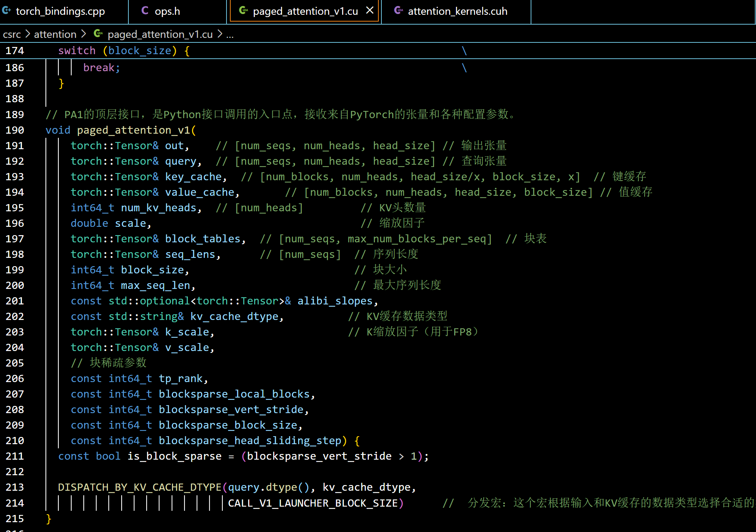Switch to attention_kernels.cuh tab
This screenshot has height=532, width=756.
coord(457,11)
